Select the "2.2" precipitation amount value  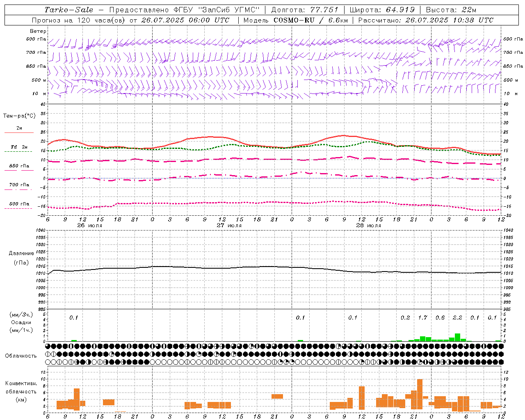457,317
